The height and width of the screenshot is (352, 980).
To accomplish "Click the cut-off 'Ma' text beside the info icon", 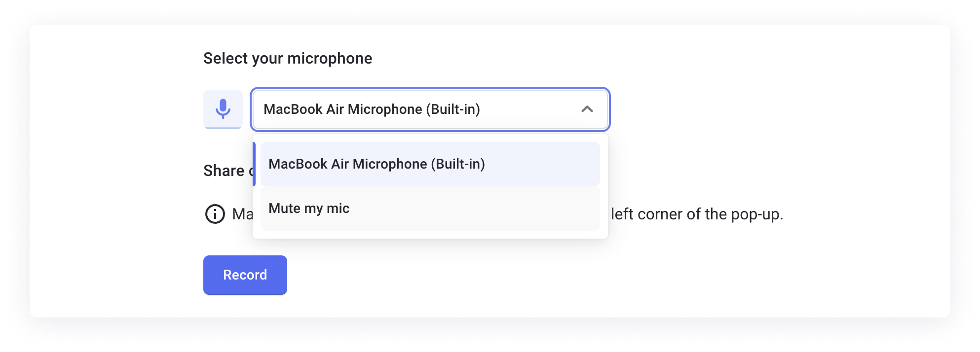I will click(x=242, y=214).
